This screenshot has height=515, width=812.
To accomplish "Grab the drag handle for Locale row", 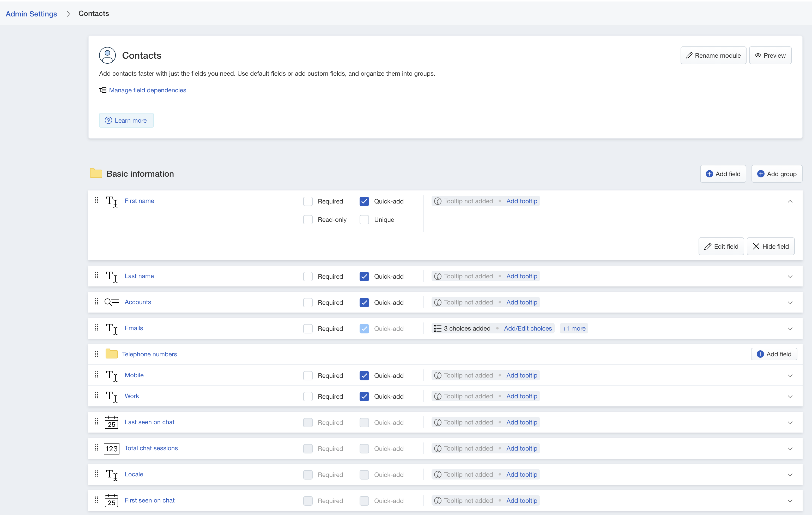I will (x=96, y=474).
